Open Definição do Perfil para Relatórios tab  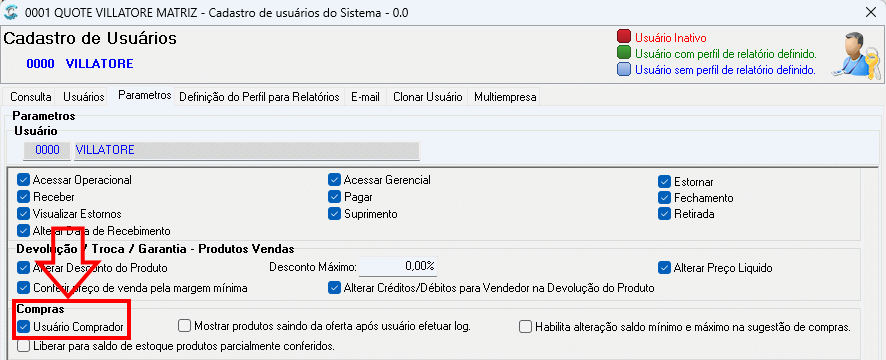pyautogui.click(x=259, y=97)
